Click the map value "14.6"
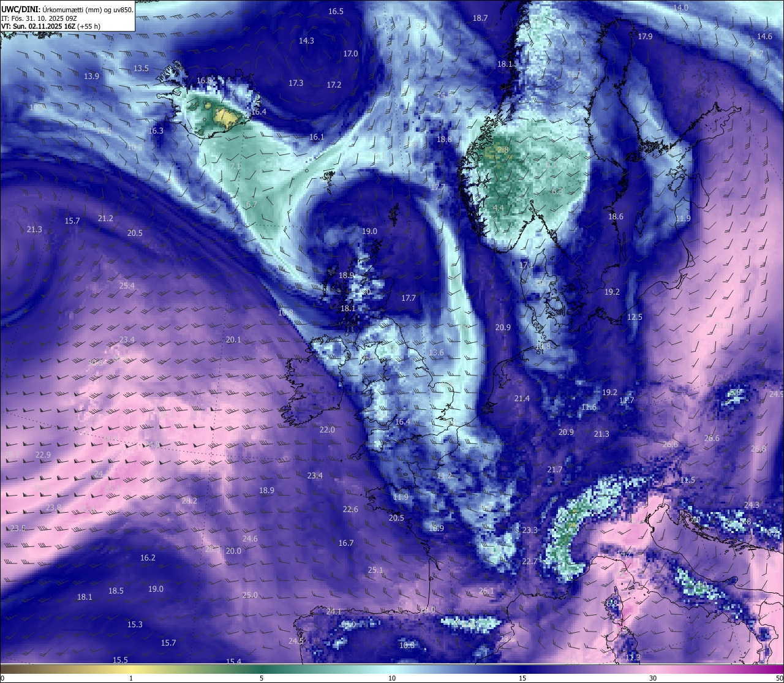 764,37
